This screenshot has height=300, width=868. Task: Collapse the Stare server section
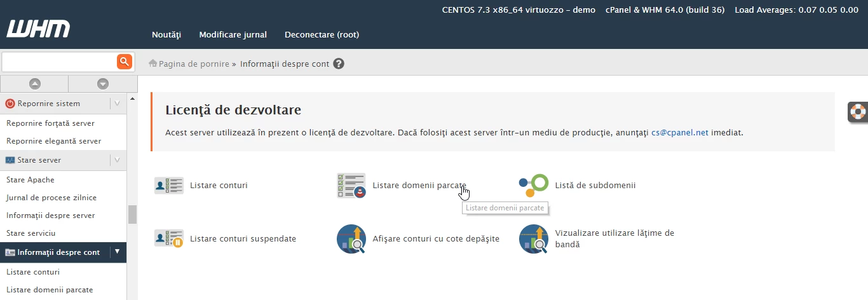tap(118, 160)
